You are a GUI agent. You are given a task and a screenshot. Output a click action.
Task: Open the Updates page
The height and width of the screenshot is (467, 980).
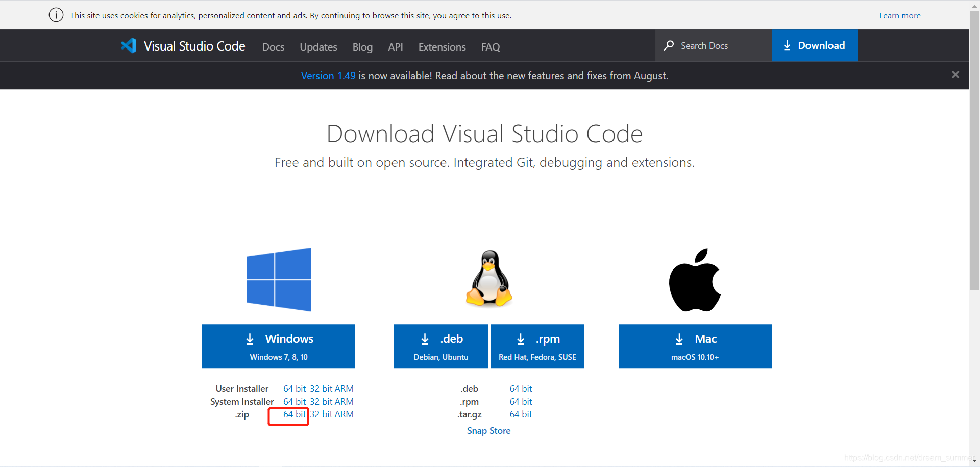point(318,47)
